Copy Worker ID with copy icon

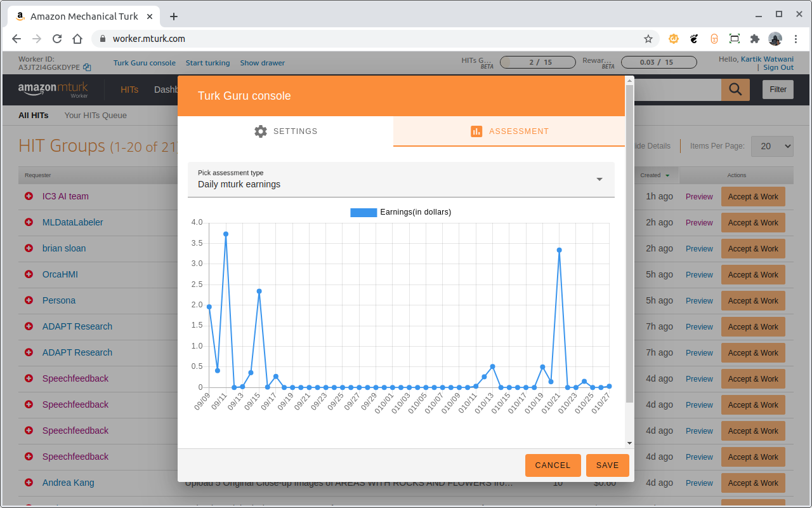87,67
